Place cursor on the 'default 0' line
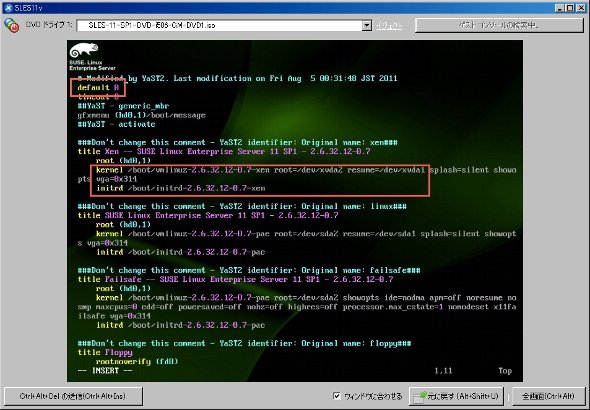This screenshot has height=410, width=590. point(98,88)
